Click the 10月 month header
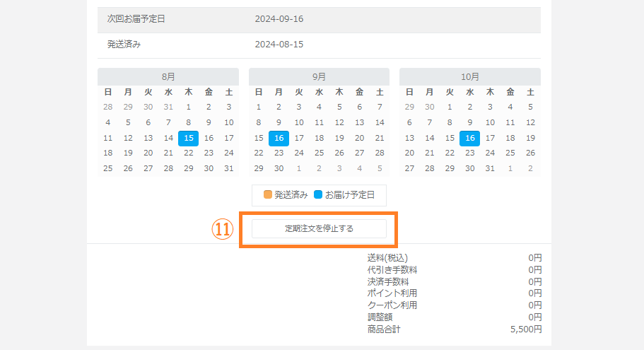 [x=469, y=76]
